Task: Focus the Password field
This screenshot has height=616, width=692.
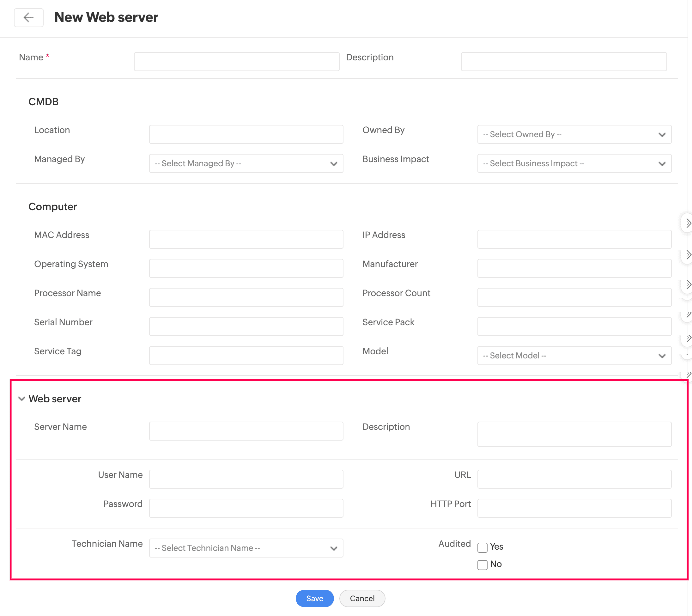Action: [246, 508]
